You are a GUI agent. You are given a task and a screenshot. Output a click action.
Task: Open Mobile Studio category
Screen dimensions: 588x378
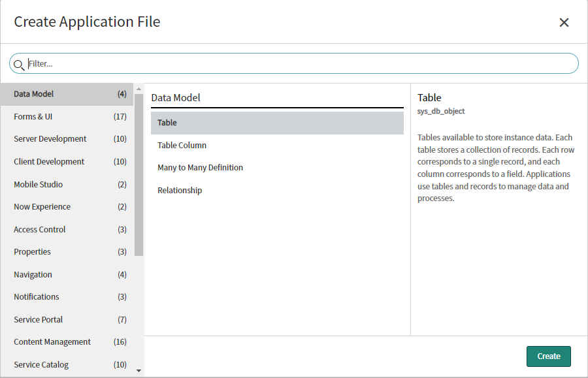click(67, 185)
